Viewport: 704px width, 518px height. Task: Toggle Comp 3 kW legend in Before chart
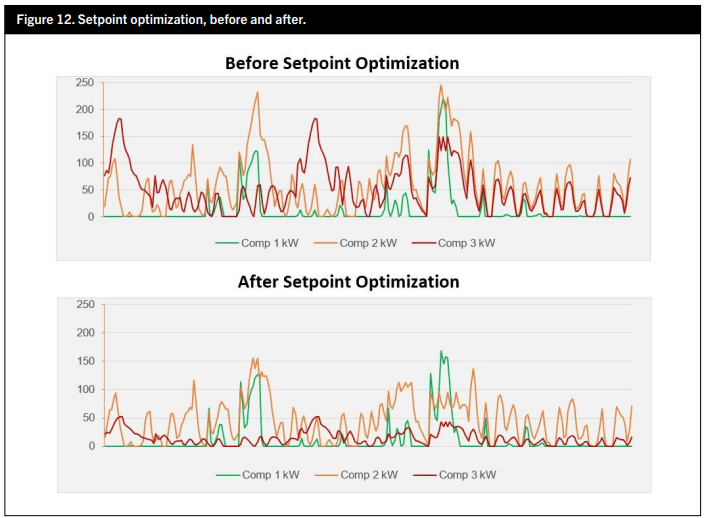click(x=466, y=243)
